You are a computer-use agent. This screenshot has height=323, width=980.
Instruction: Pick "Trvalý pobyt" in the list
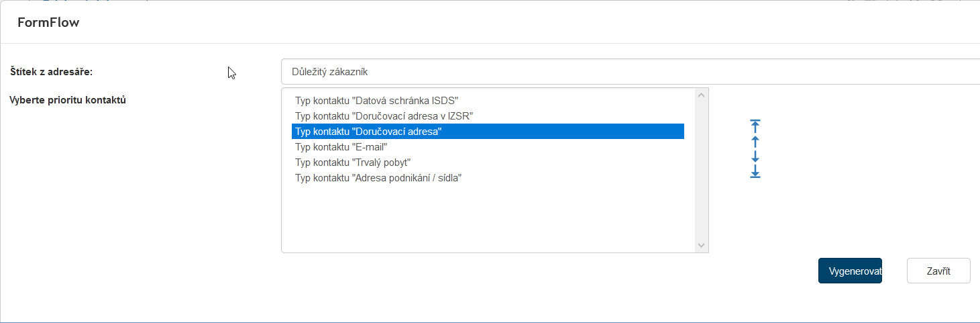tap(352, 163)
